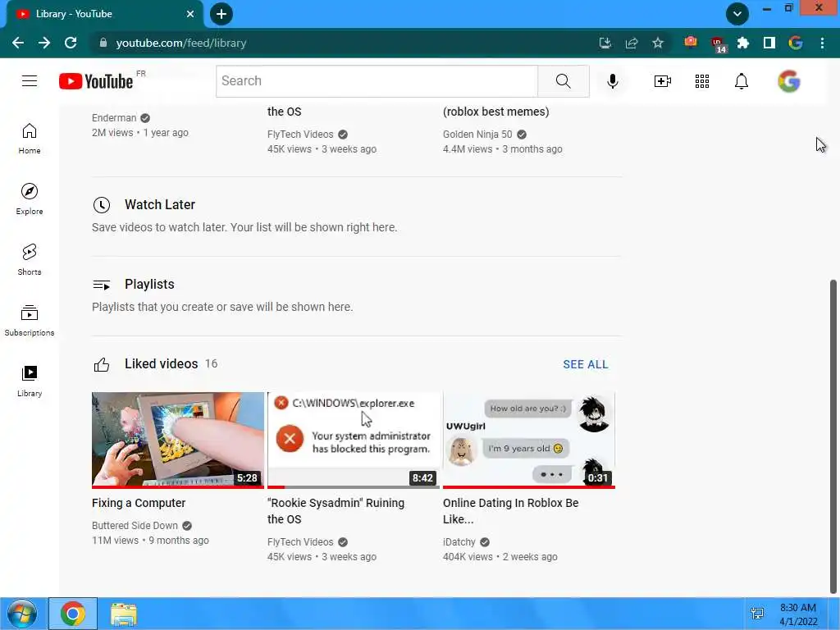Open Explore in the sidebar
This screenshot has width=840, height=630.
(x=30, y=199)
